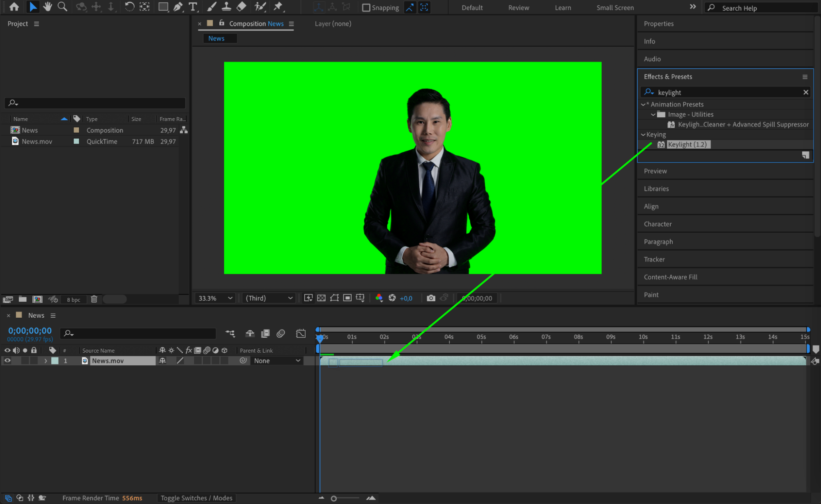Enable the Snapping checkbox
The width and height of the screenshot is (821, 504).
[x=366, y=7]
